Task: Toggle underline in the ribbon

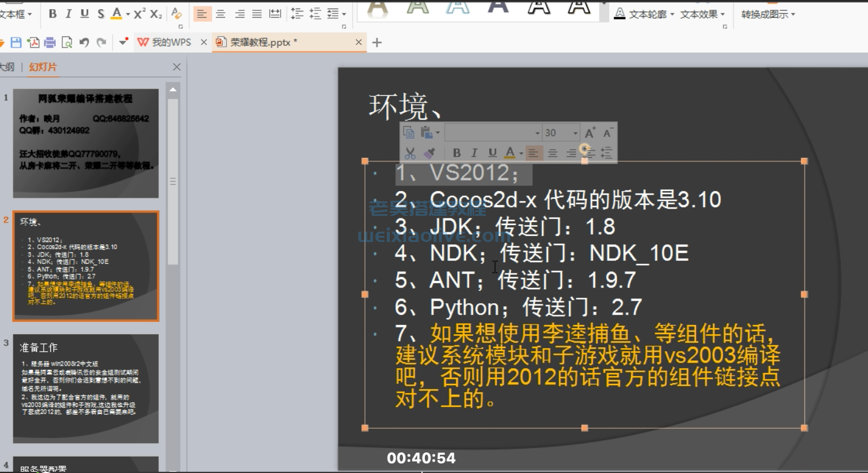Action: [x=84, y=14]
